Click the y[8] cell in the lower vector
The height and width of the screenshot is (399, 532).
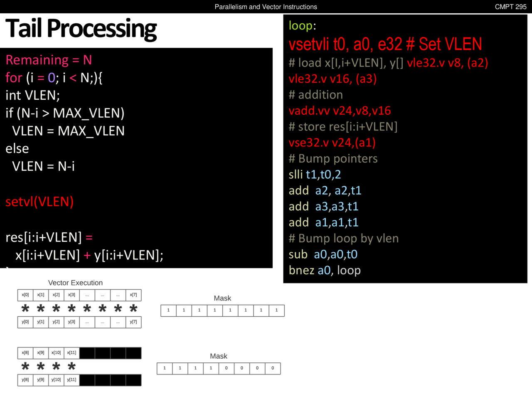point(25,380)
